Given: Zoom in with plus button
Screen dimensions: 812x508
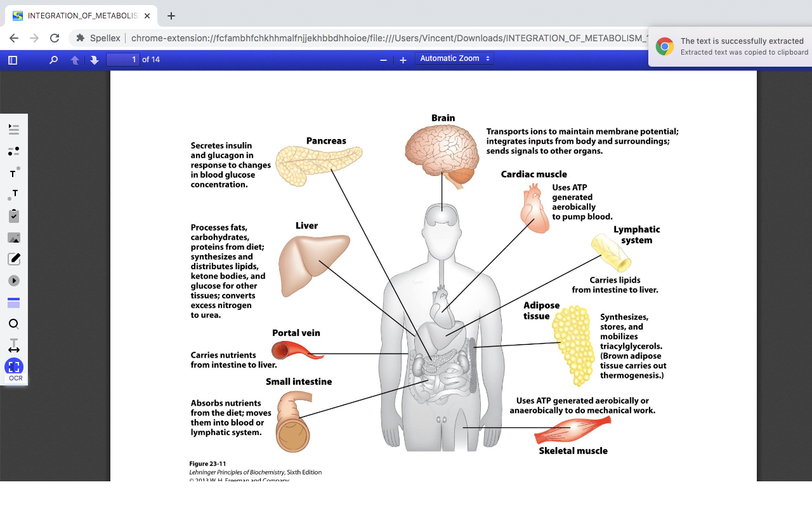Looking at the screenshot, I should tap(403, 60).
